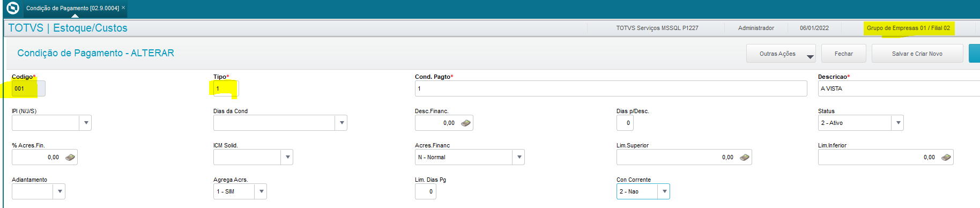This screenshot has width=980, height=208.
Task: Expand the Outras Ações dropdown arrow
Action: [x=810, y=56]
